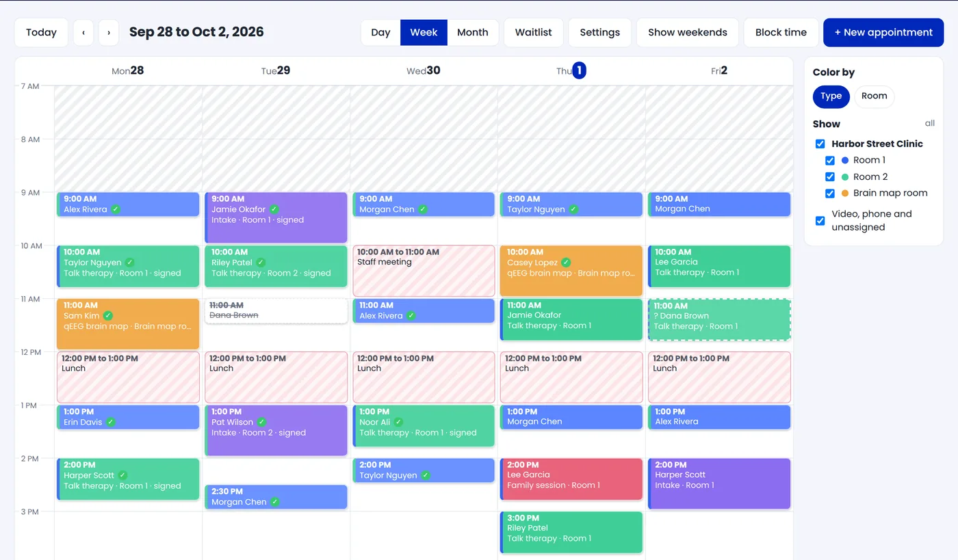Uncheck the Room 1 checkbox

(830, 160)
